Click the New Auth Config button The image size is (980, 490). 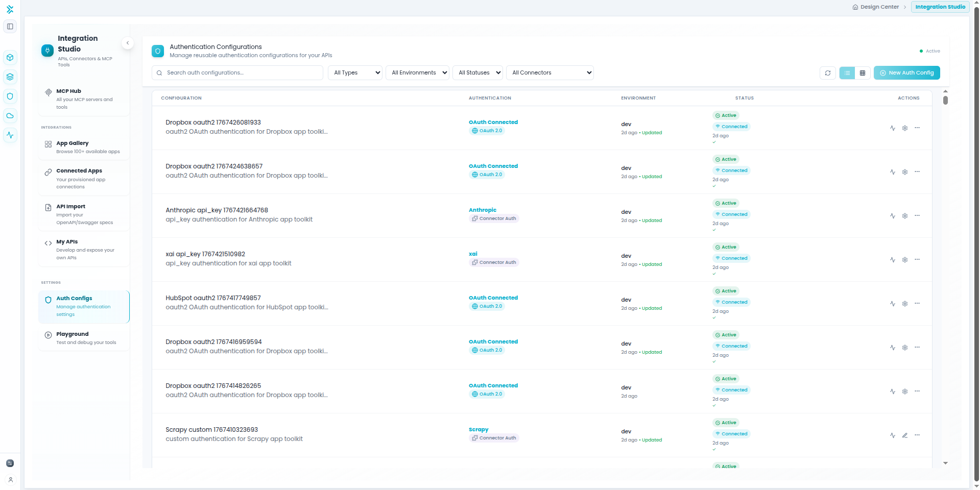pos(906,73)
